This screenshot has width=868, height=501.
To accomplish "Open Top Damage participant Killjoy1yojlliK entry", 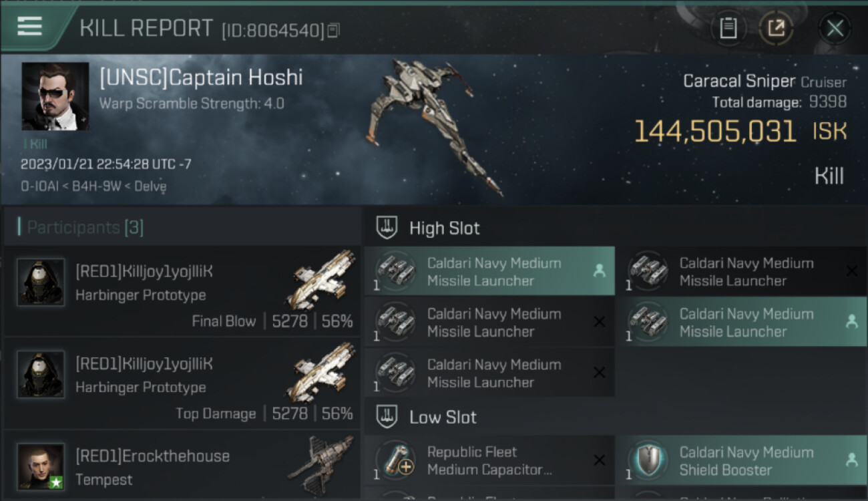I will [182, 383].
